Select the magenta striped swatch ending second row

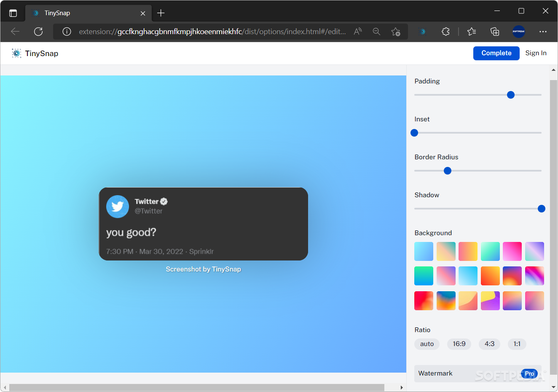[534, 276]
